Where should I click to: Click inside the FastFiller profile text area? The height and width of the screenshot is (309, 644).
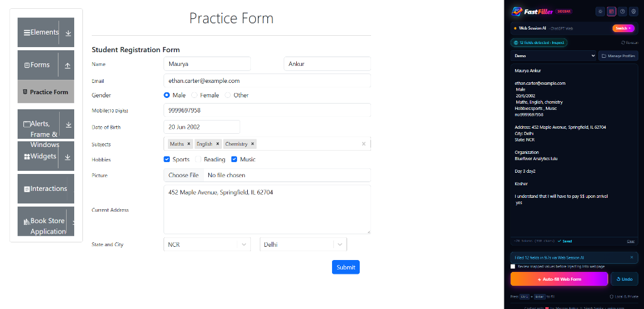(x=574, y=151)
